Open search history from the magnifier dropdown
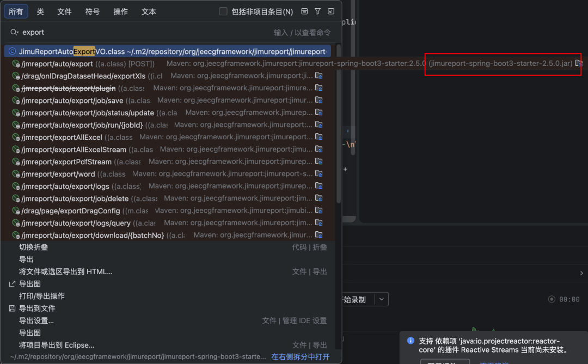The image size is (588, 364). (15, 32)
